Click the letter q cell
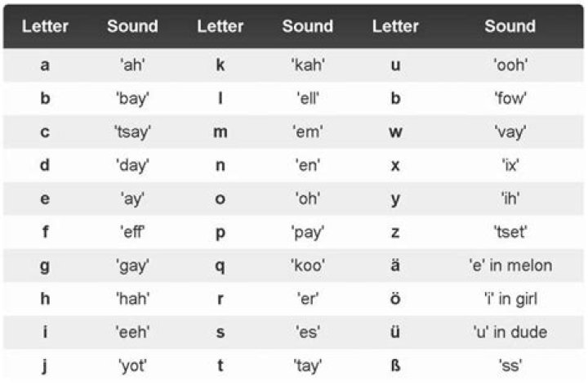588x390 pixels. point(220,265)
